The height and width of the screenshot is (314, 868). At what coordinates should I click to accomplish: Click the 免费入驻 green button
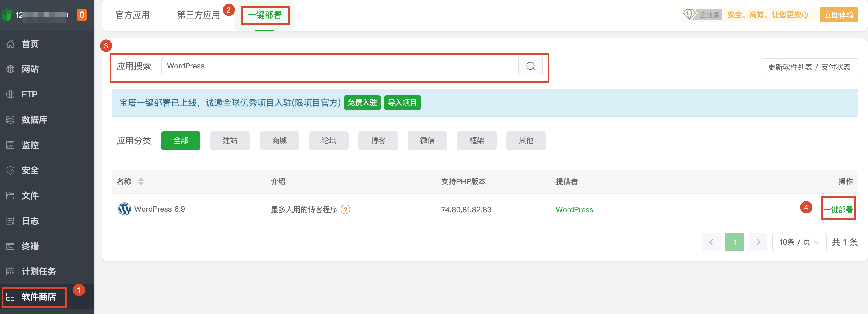(x=362, y=103)
